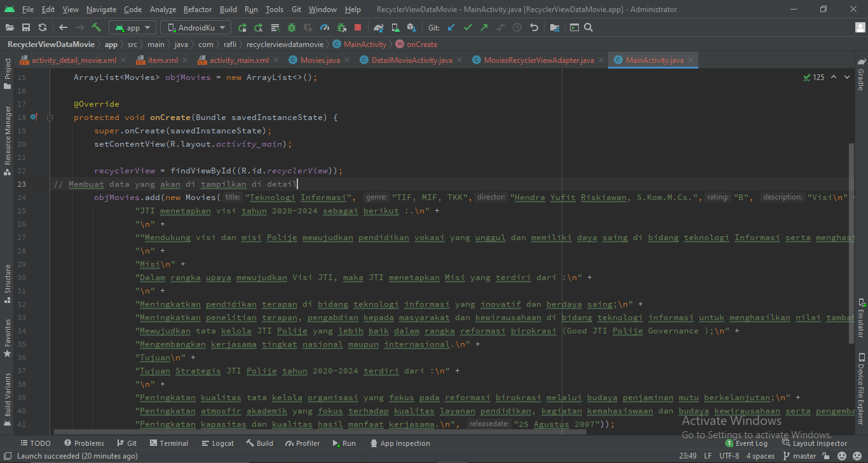Commit changes with Git checkmark icon

tap(468, 27)
